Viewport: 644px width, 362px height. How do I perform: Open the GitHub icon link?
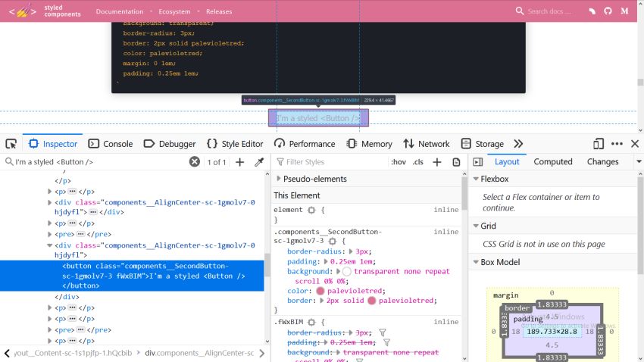click(x=608, y=11)
